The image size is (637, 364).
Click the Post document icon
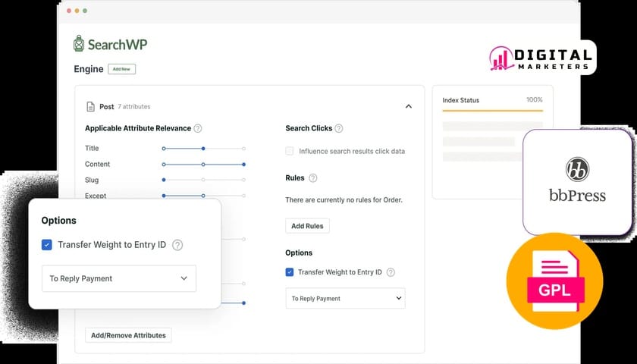coord(90,107)
